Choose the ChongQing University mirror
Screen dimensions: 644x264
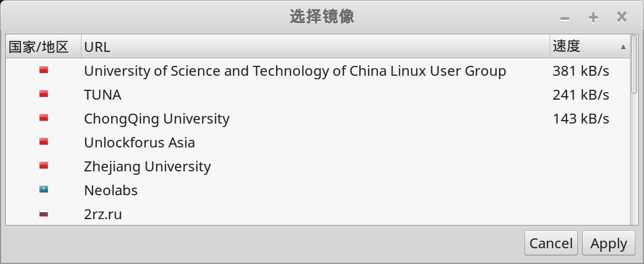click(x=157, y=119)
